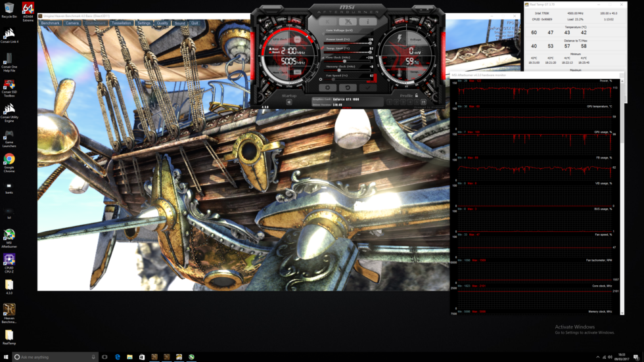Click the MEM chip icon on the left gauge
644x362 pixels.
point(297,72)
